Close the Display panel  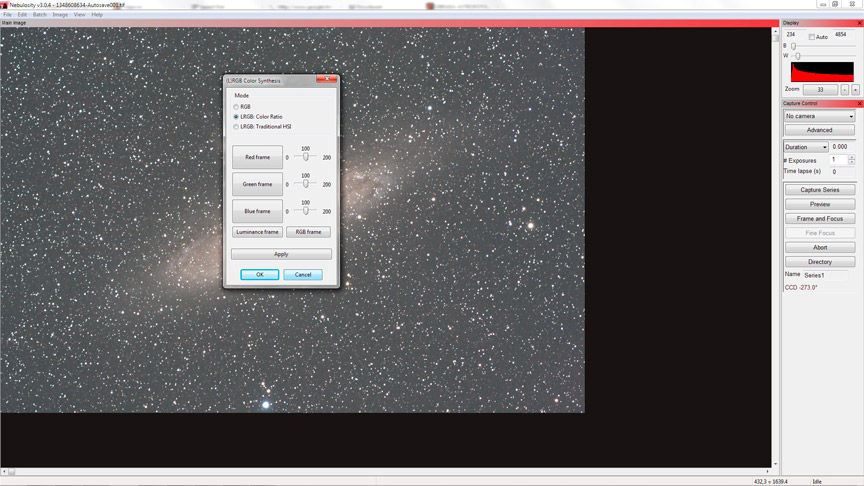point(859,22)
